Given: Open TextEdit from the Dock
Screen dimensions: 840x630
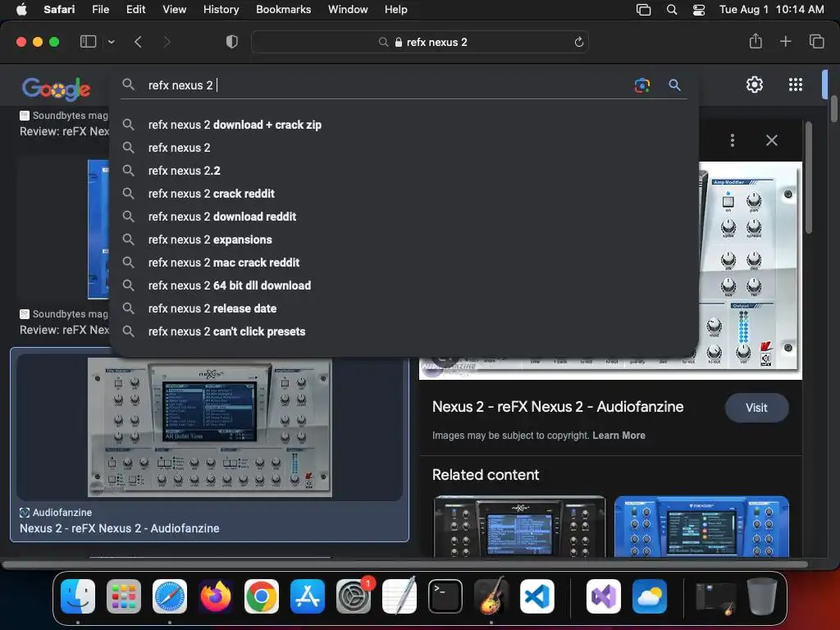Looking at the screenshot, I should point(399,596).
